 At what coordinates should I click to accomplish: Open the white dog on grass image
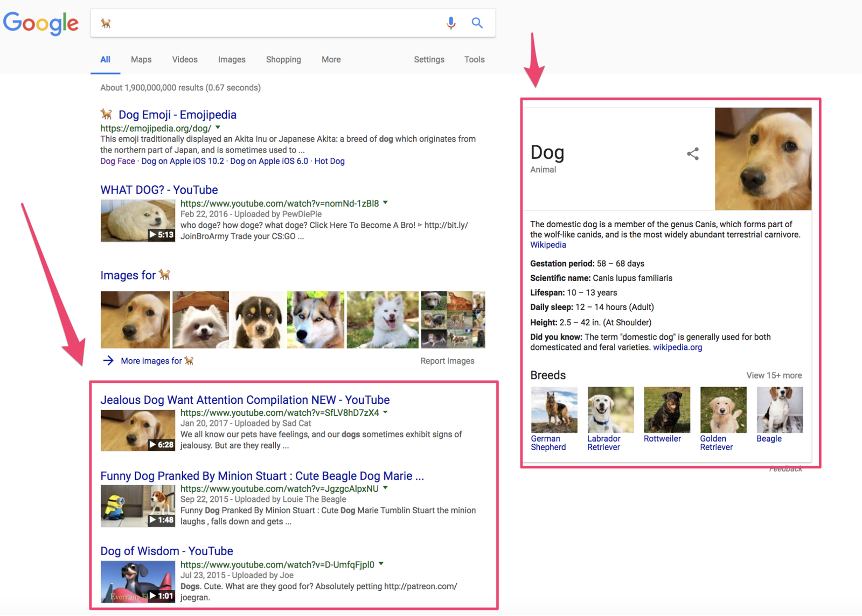pos(383,320)
